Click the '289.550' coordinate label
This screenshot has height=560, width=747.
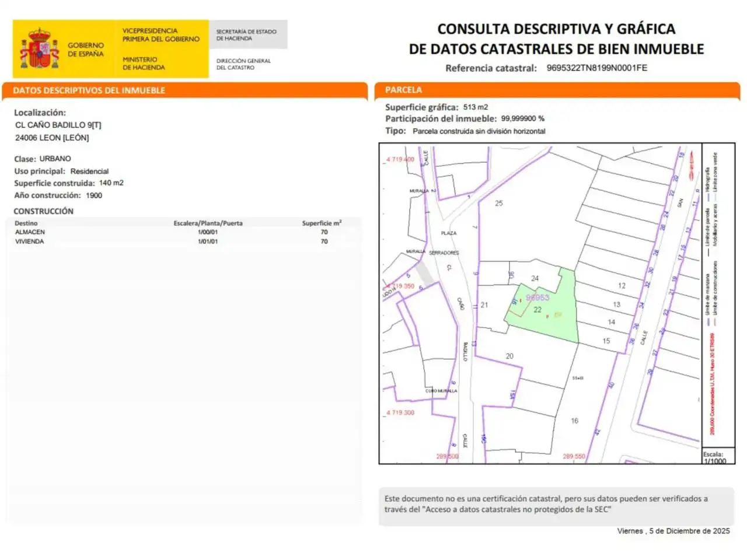(x=574, y=456)
